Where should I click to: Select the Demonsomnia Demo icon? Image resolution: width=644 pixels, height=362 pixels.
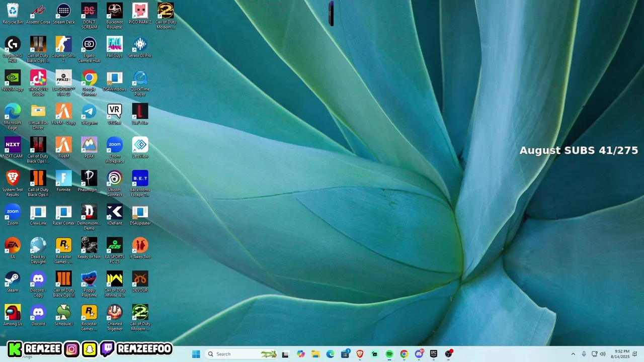89,217
